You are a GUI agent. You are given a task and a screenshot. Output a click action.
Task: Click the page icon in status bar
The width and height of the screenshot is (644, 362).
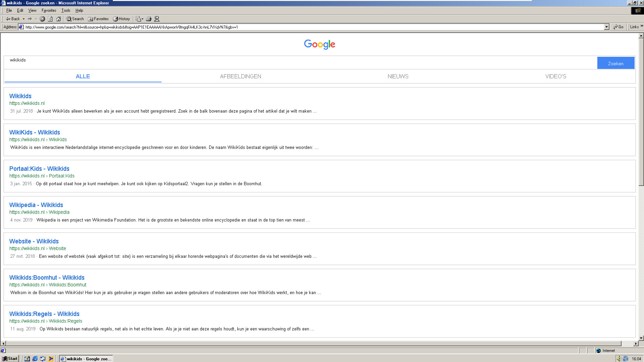tap(3, 351)
